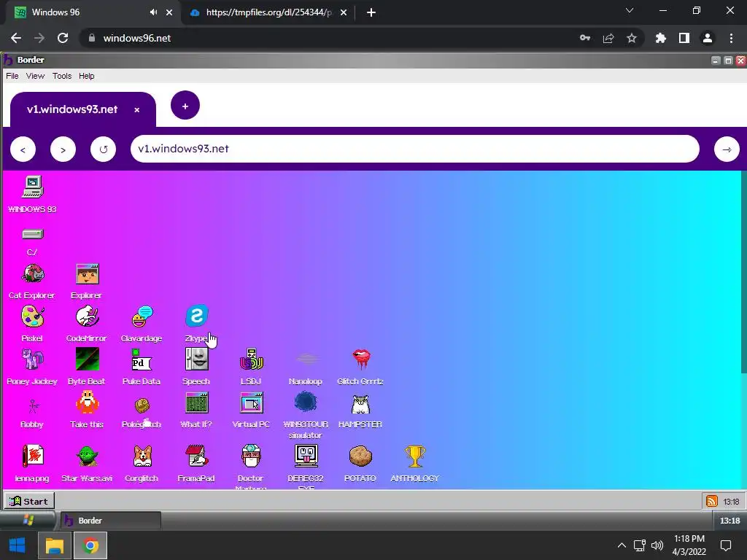The width and height of the screenshot is (747, 560).
Task: Play Star Wars.avi icon
Action: pyautogui.click(x=88, y=456)
